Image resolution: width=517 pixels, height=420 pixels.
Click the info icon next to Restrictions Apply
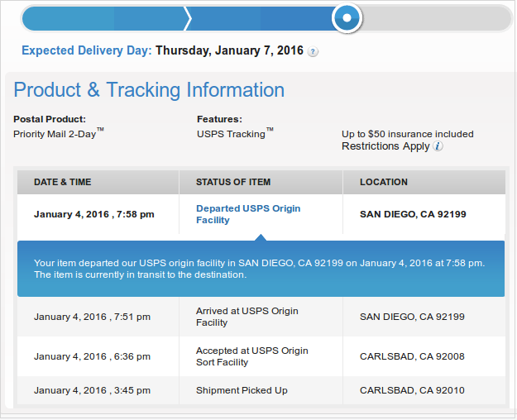click(438, 146)
